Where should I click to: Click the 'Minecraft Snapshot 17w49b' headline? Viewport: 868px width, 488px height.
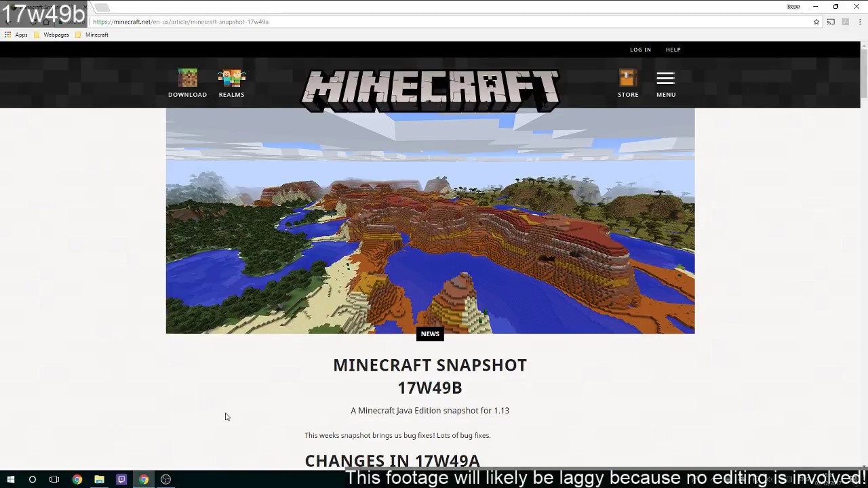click(430, 376)
